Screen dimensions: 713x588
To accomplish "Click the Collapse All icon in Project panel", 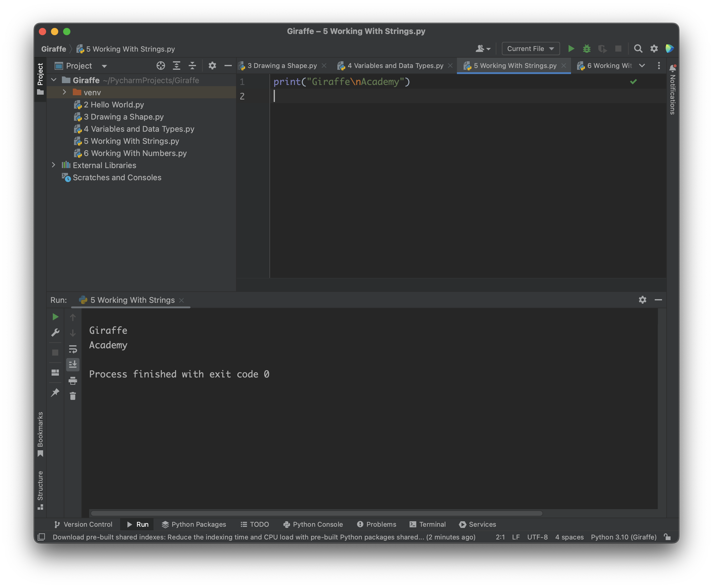I will pos(192,66).
